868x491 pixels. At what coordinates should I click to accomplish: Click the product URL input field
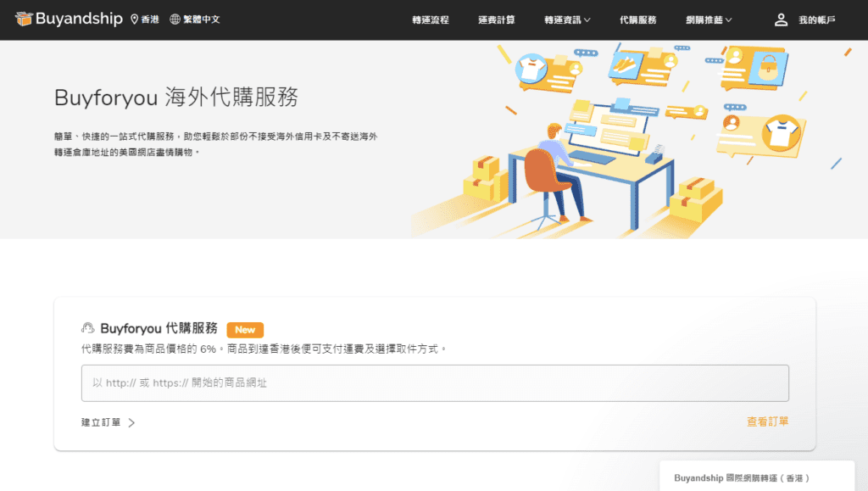click(434, 383)
